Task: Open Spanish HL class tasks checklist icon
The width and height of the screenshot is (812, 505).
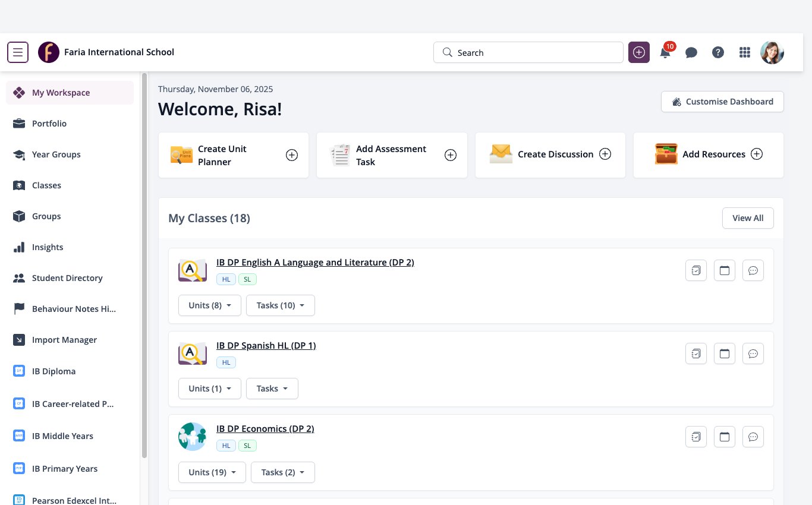Action: [x=696, y=353]
